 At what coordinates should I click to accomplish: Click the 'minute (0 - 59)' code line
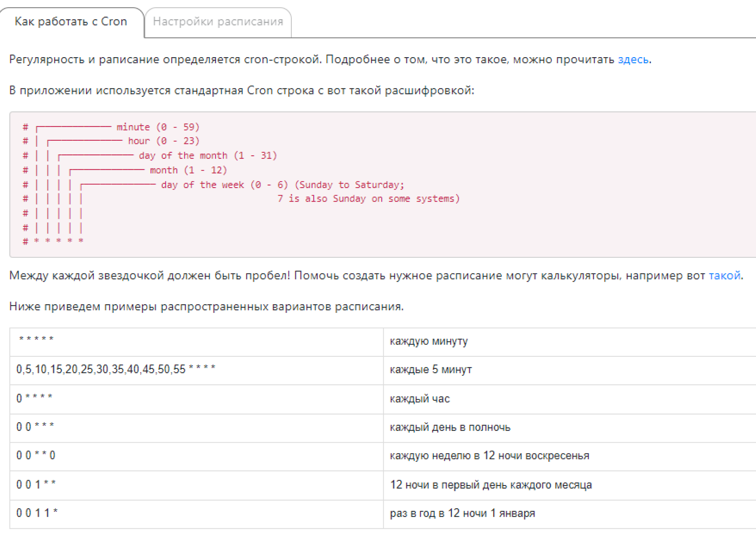point(158,127)
